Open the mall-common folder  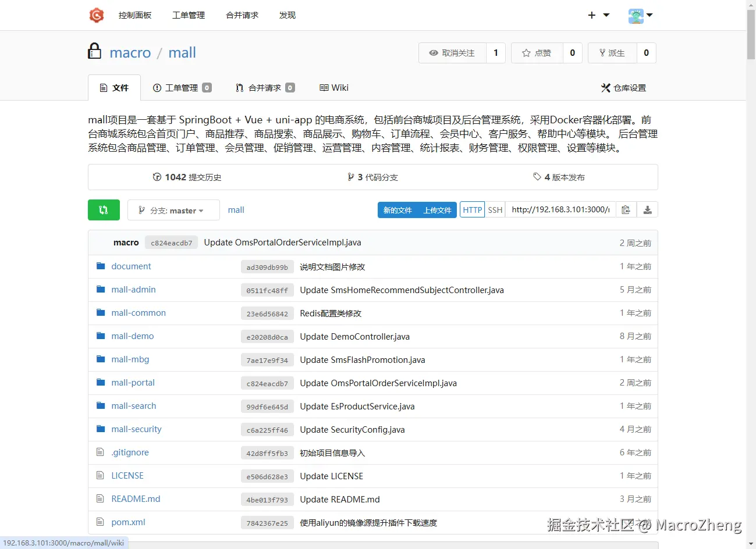coord(139,313)
